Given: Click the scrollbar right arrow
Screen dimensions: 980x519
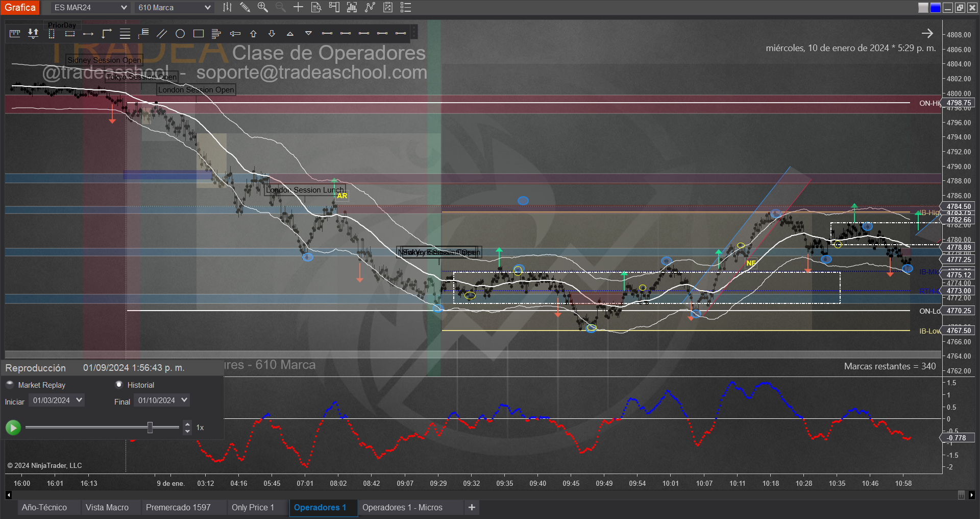Looking at the screenshot, I should [x=971, y=495].
